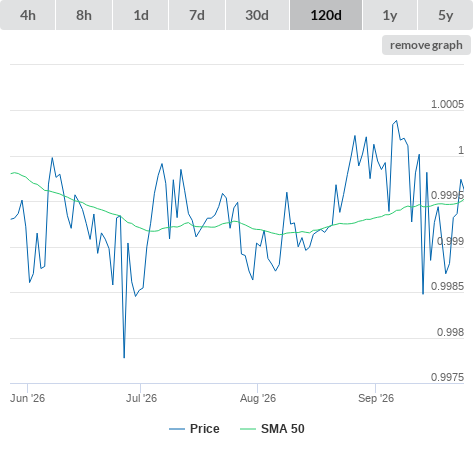Image resolution: width=474 pixels, height=455 pixels.
Task: Choose the 1d time range tab
Action: point(141,15)
